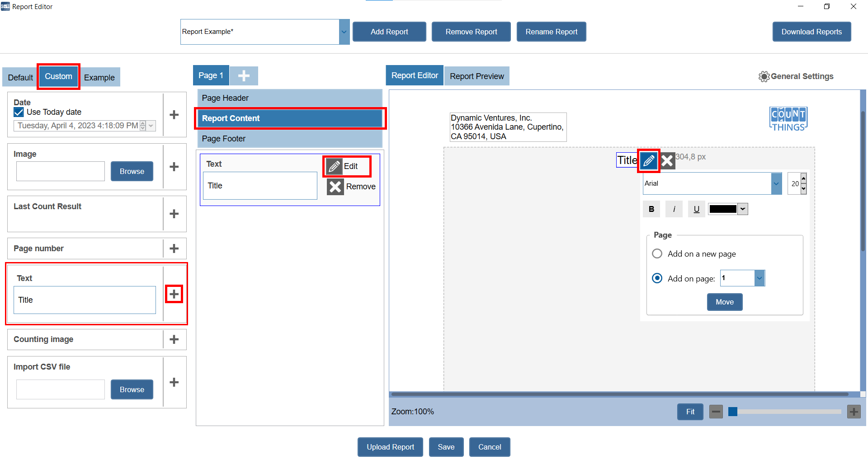This screenshot has width=868, height=464.
Task: Open the Arial font dropdown
Action: coord(776,183)
